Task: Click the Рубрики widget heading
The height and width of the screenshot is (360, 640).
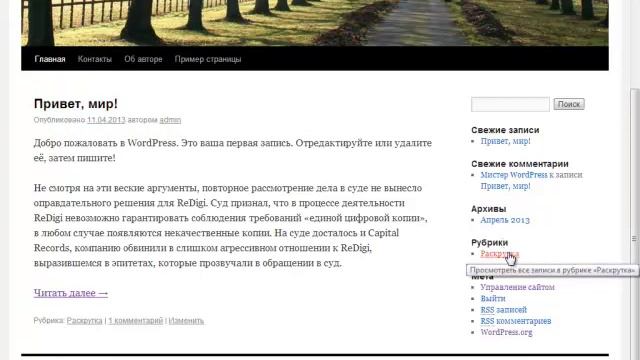Action: (489, 243)
